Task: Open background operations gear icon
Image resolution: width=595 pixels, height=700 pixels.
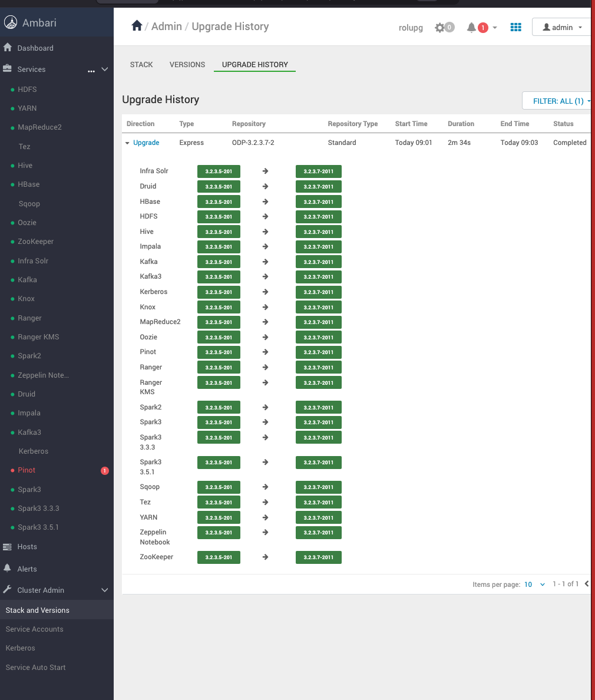Action: point(439,28)
